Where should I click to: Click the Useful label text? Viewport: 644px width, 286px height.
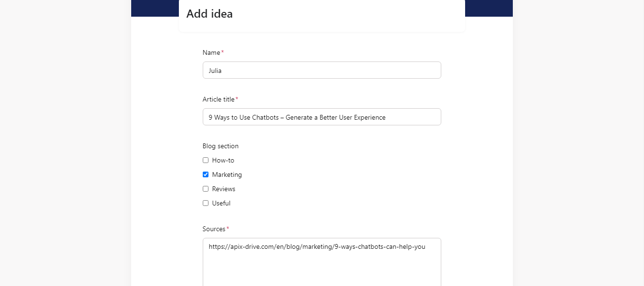(x=221, y=203)
